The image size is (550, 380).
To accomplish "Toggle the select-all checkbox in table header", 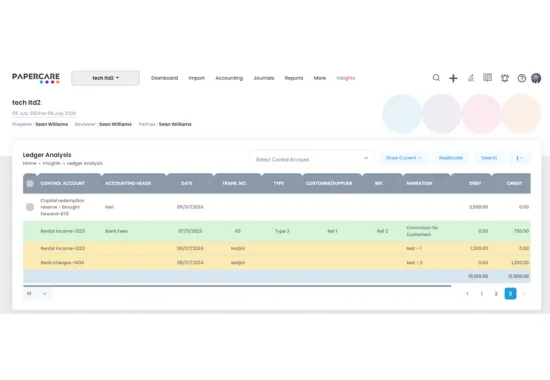I will (x=30, y=184).
